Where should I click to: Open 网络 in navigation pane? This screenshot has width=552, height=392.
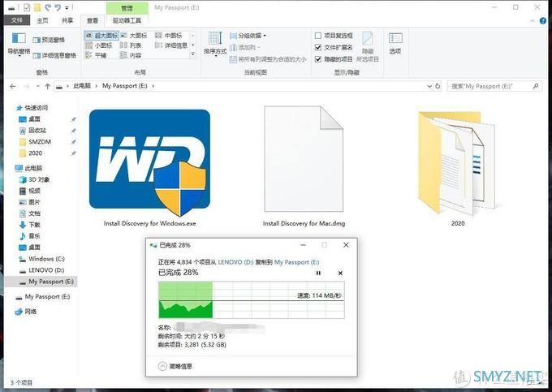click(x=30, y=312)
